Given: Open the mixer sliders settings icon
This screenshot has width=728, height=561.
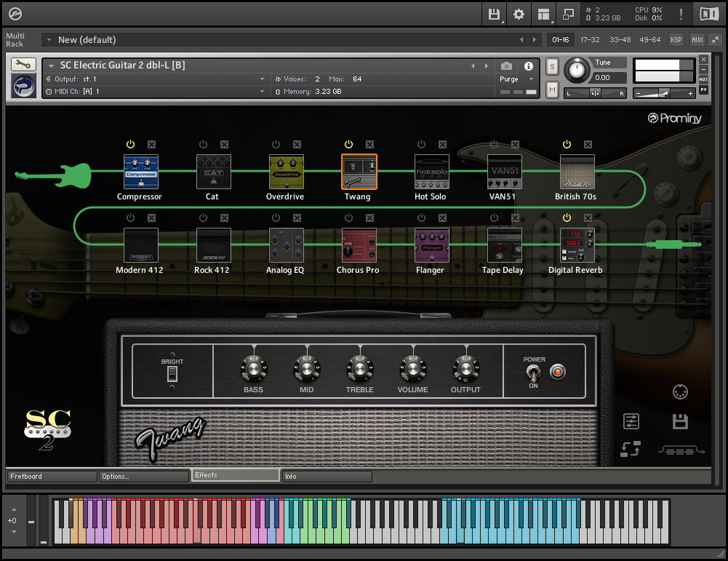Looking at the screenshot, I should 631,422.
